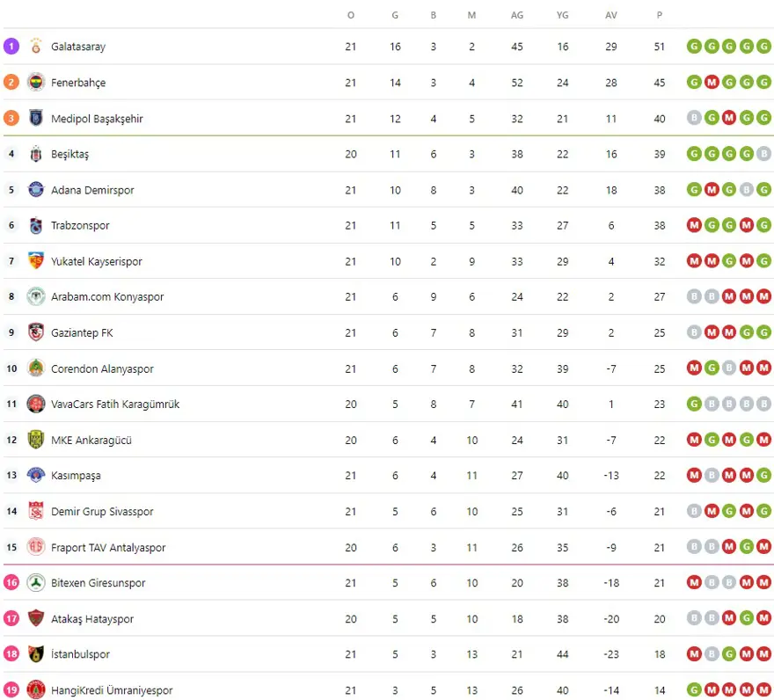Click the İstanbulspor club logo

point(36,654)
